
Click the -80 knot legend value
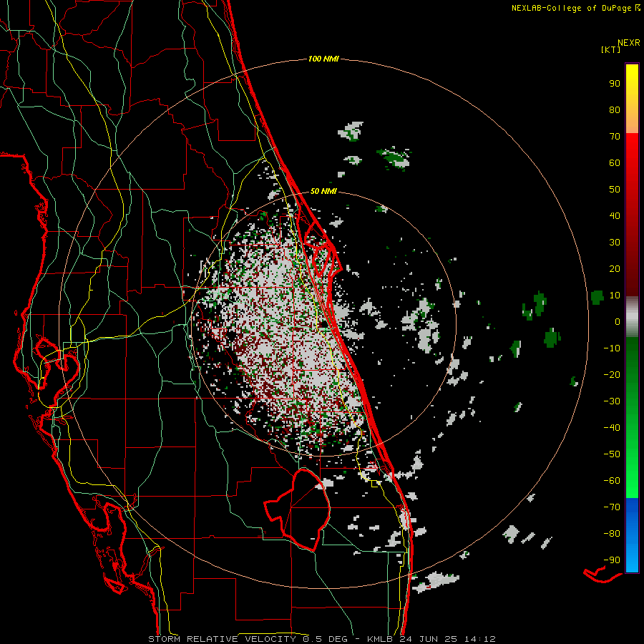(612, 534)
